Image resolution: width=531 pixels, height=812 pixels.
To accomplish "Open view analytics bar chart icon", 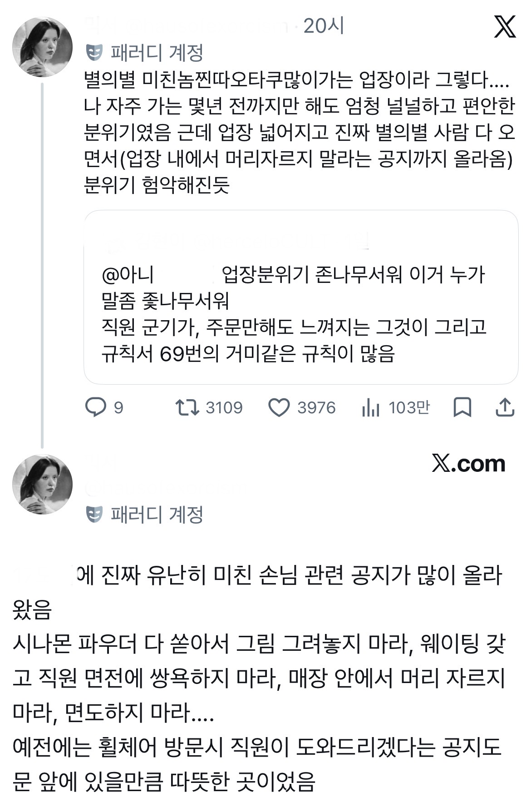I will tap(371, 407).
